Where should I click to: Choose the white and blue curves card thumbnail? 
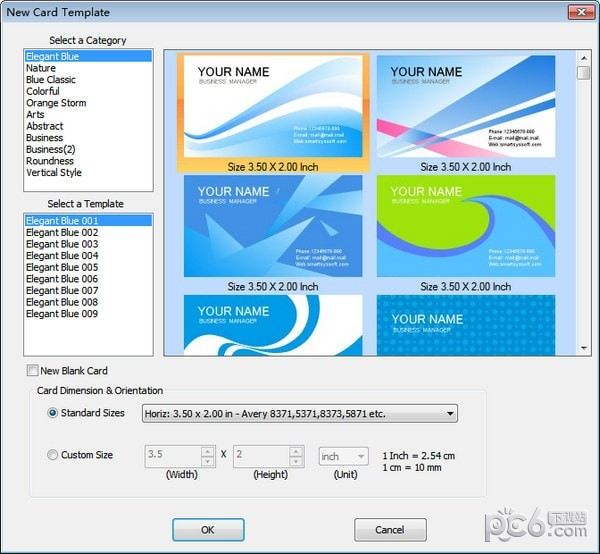[273, 324]
